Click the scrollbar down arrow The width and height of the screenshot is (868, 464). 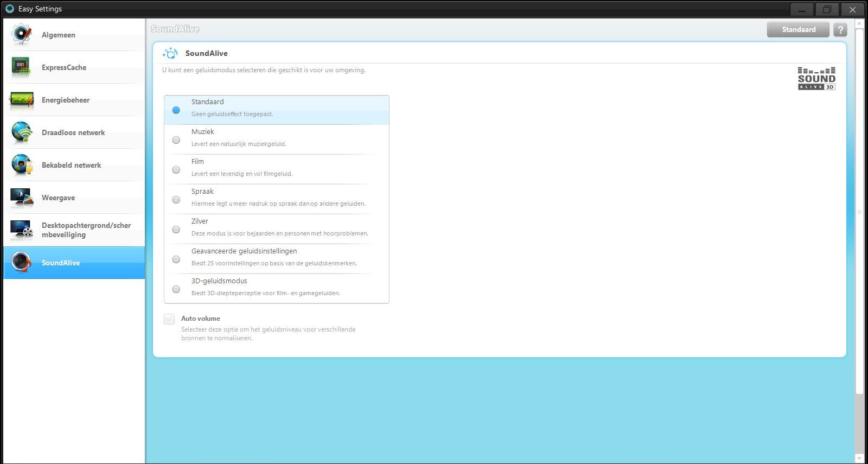[x=859, y=459]
